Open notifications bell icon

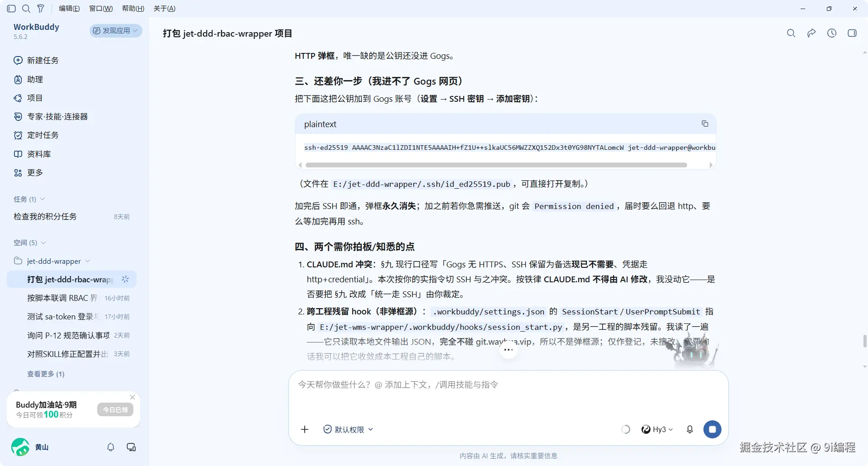(111, 447)
